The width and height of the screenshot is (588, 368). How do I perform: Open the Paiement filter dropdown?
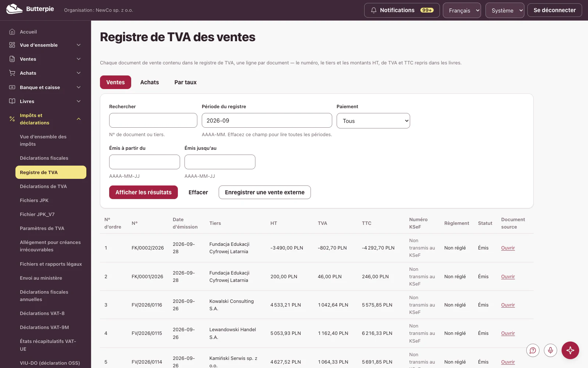pyautogui.click(x=373, y=121)
